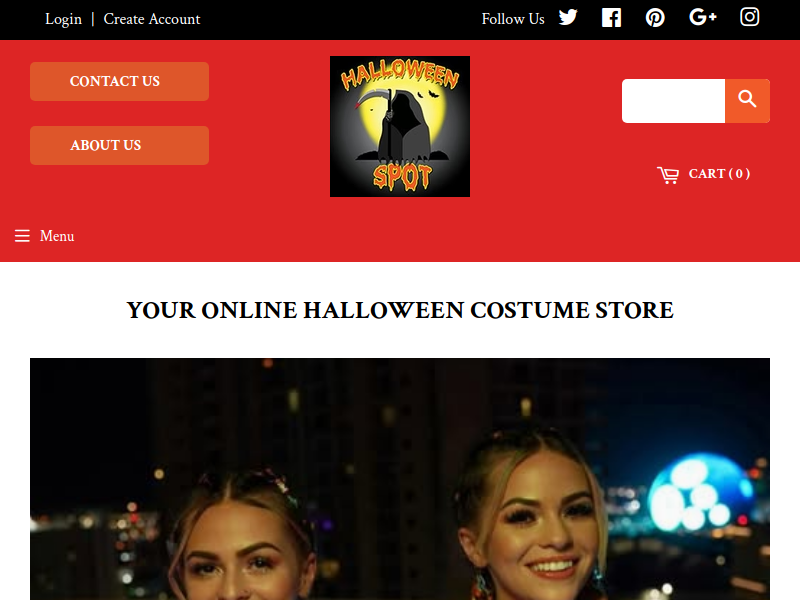Click the CART ( 0 ) link
Screen dimensions: 800x600
719,173
